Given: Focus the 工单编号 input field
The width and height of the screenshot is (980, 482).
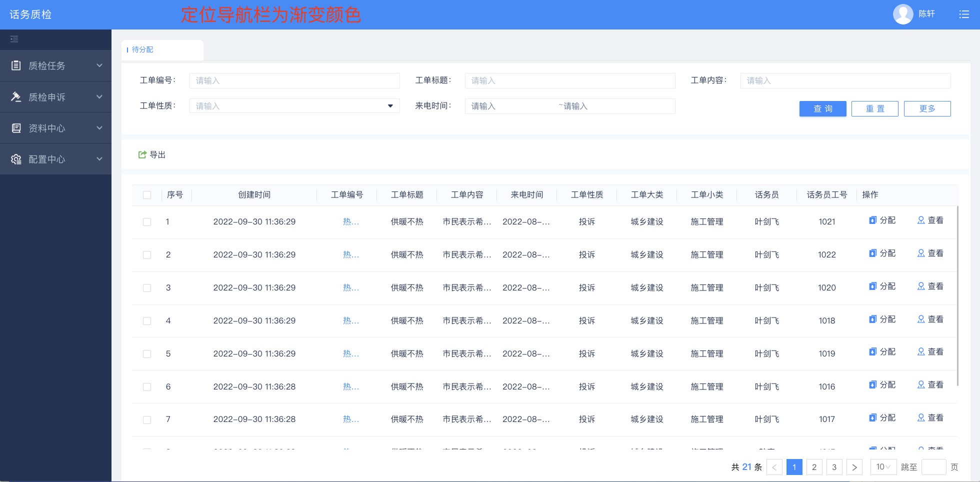Looking at the screenshot, I should (294, 80).
